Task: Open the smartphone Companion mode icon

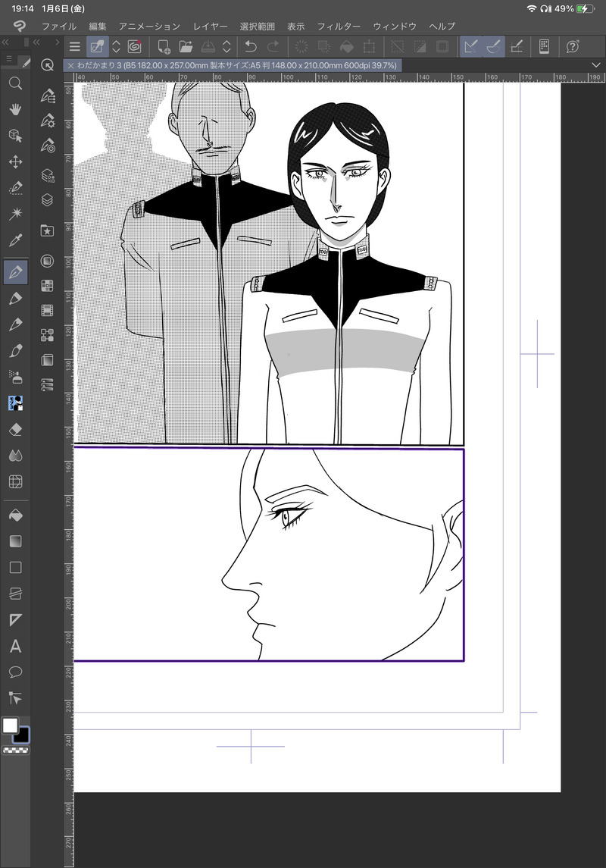Action: point(544,46)
